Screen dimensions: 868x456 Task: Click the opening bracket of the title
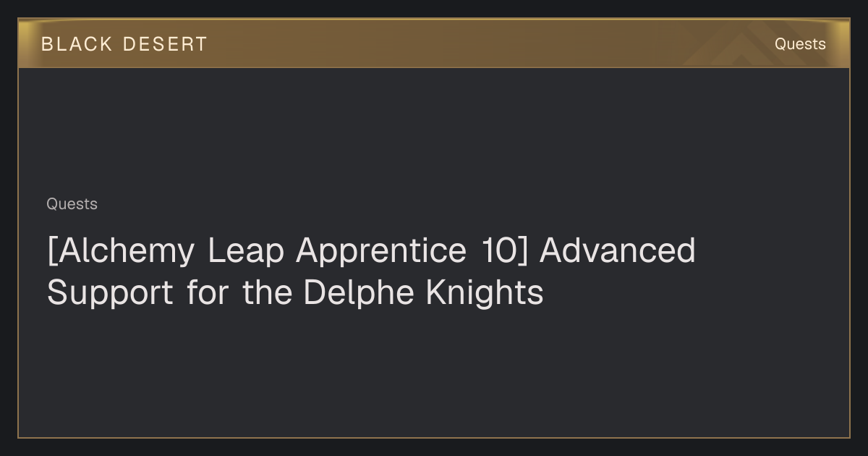pos(51,252)
